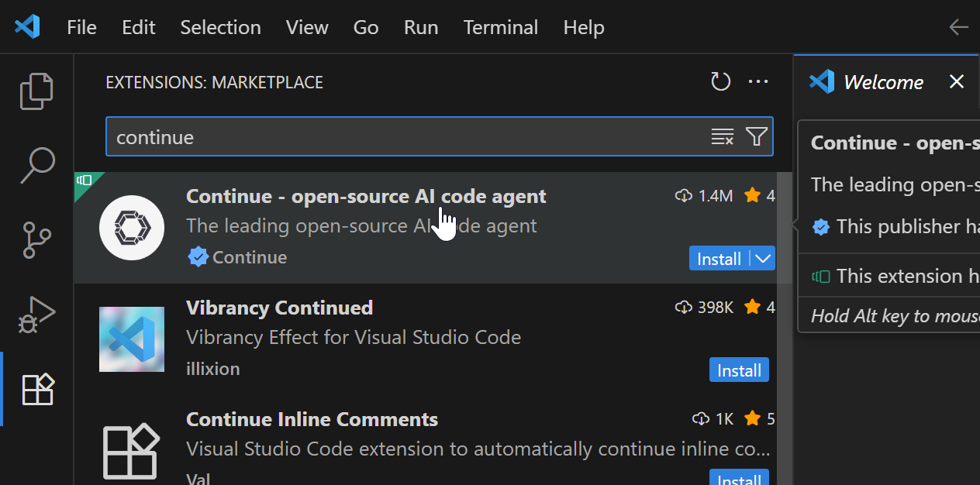Open the extensions filter funnel menu

click(757, 137)
